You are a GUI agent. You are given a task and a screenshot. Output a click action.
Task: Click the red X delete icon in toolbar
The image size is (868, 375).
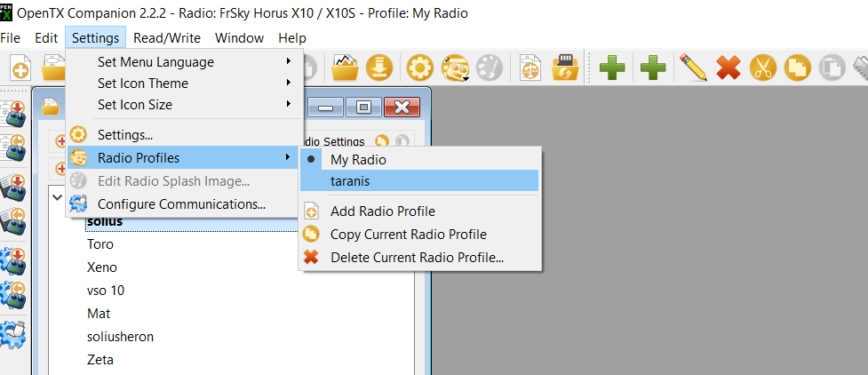coord(728,68)
